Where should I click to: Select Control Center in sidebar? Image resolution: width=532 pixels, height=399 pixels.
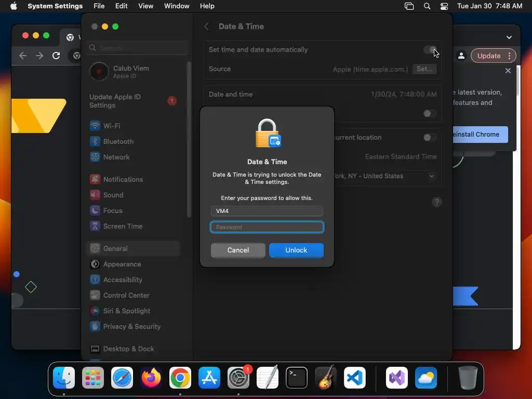[x=134, y=296]
